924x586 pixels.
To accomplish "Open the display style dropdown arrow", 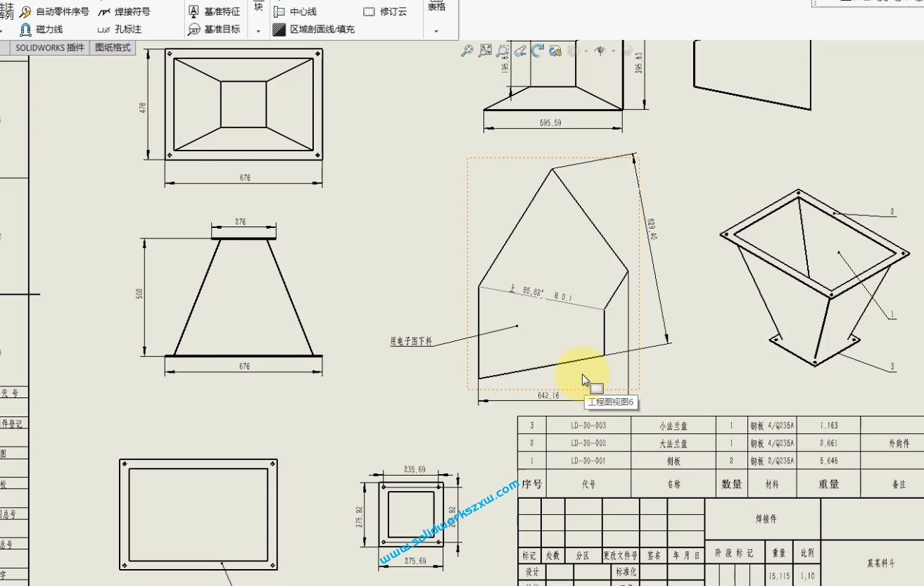I will 586,51.
